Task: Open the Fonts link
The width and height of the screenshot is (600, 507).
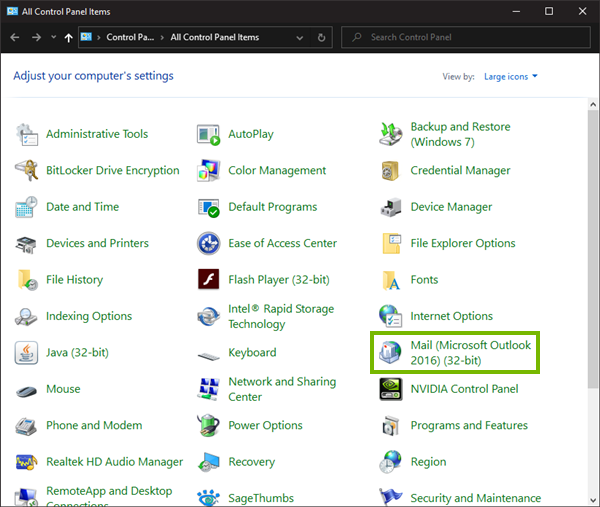Action: [424, 279]
